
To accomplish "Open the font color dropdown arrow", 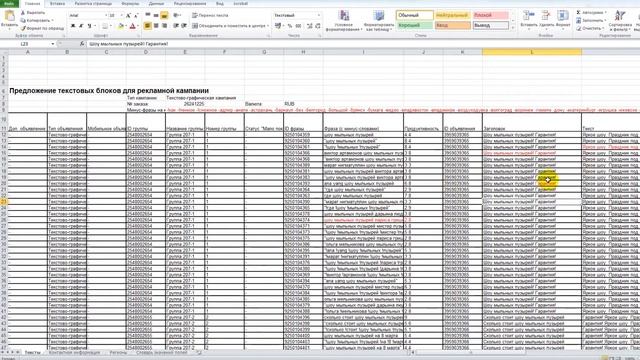I will (138, 26).
